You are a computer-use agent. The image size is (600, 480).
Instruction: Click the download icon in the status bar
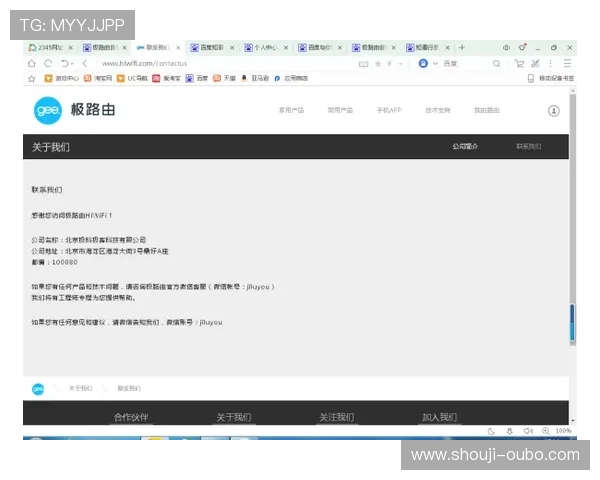pos(510,431)
